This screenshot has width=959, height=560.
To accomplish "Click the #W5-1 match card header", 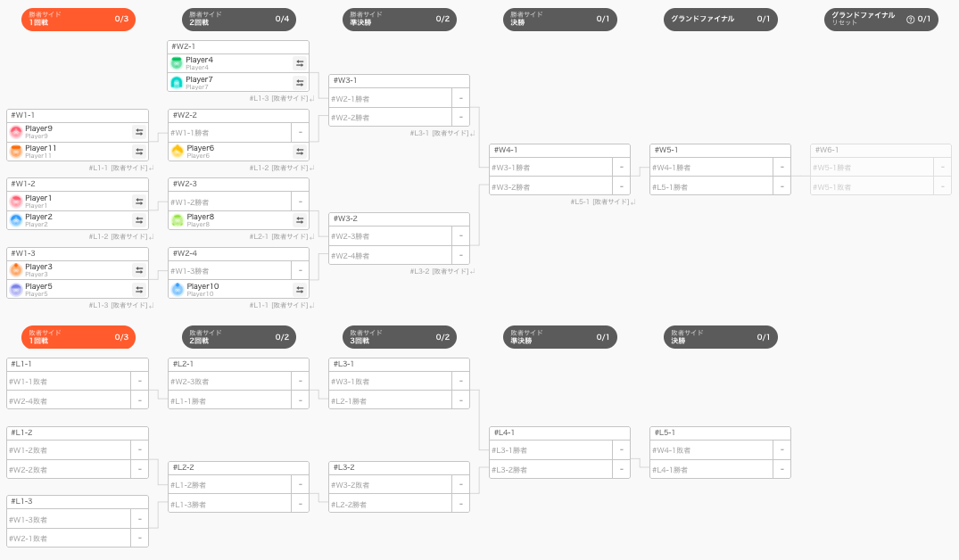I will (720, 150).
